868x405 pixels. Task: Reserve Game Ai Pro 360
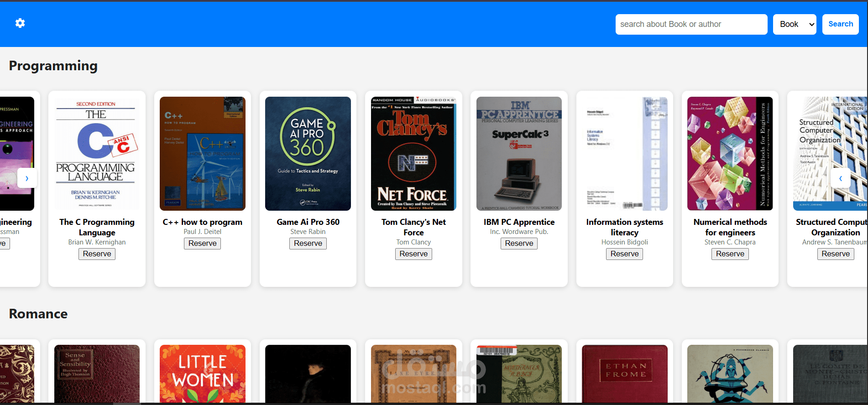(x=308, y=244)
